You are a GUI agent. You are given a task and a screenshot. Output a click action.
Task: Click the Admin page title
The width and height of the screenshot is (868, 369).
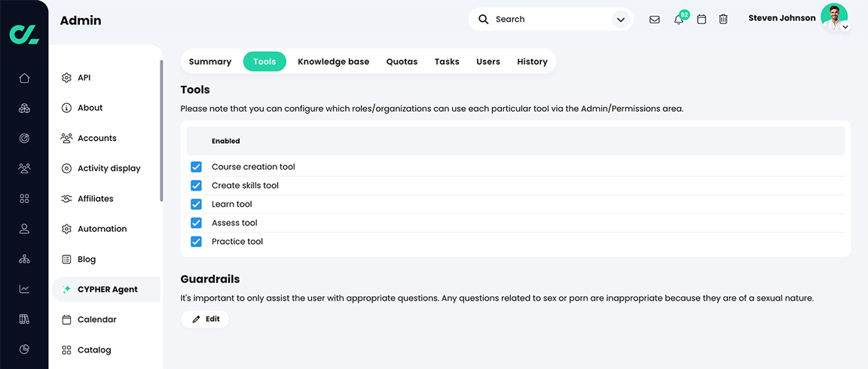click(x=81, y=21)
